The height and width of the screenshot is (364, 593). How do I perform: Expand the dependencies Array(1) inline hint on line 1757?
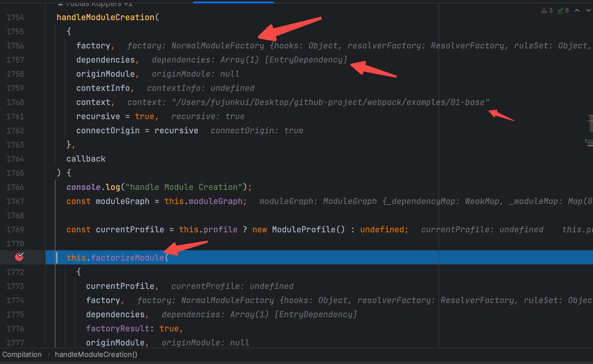pos(249,60)
